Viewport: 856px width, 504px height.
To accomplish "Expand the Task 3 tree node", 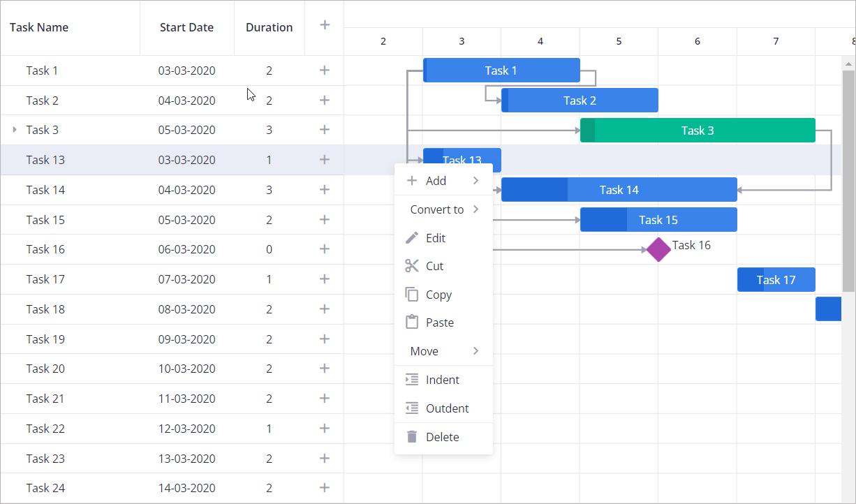I will point(14,129).
